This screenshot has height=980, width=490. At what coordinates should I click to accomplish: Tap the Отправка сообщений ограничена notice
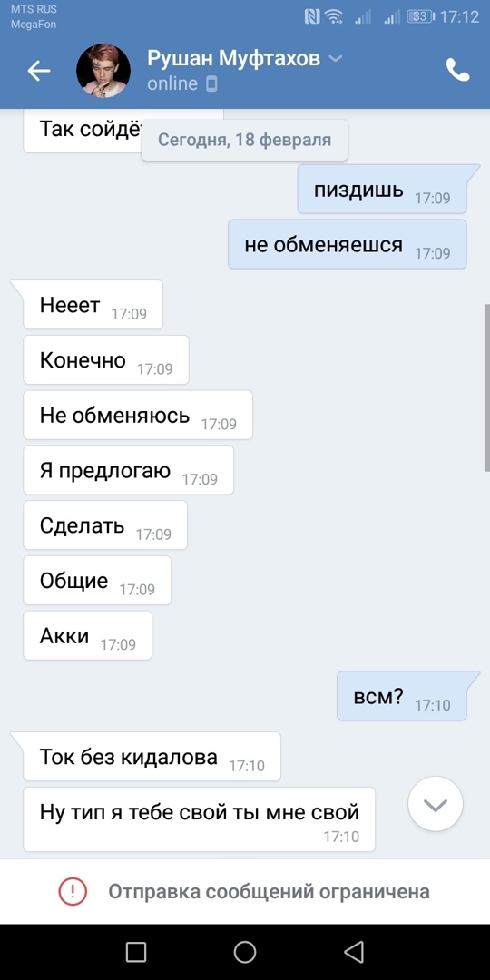245,891
